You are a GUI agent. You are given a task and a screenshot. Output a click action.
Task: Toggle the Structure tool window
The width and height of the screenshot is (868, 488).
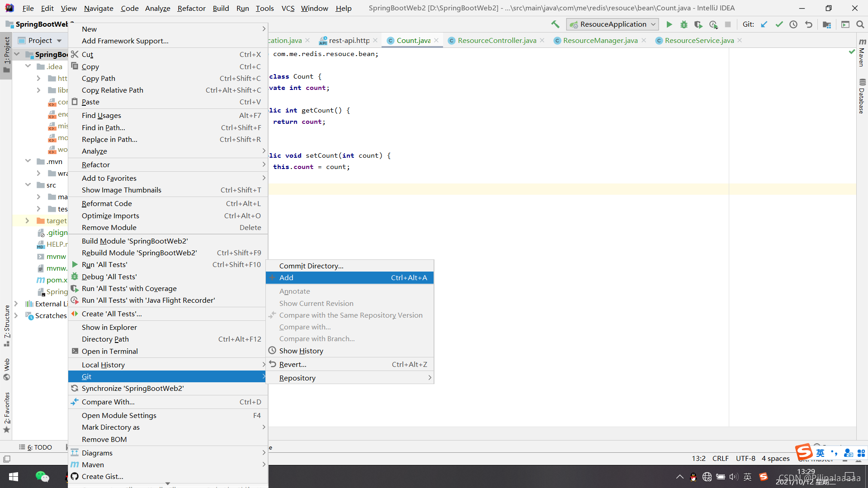7,325
